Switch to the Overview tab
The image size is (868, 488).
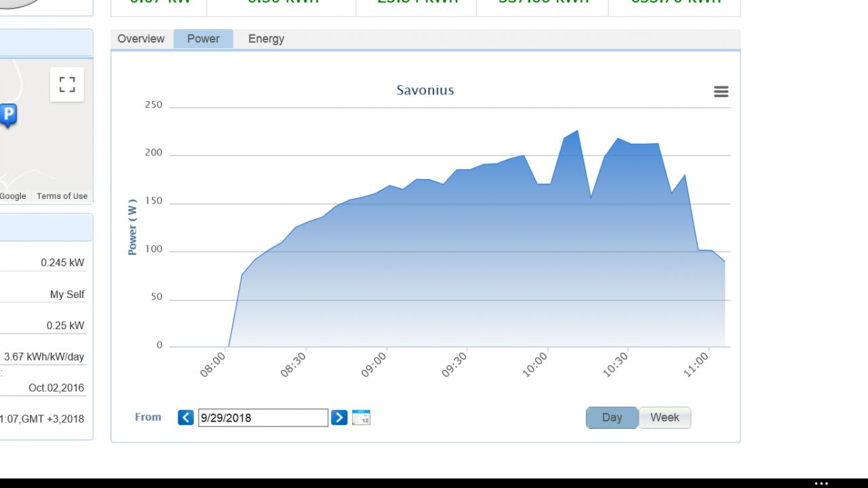pyautogui.click(x=141, y=39)
